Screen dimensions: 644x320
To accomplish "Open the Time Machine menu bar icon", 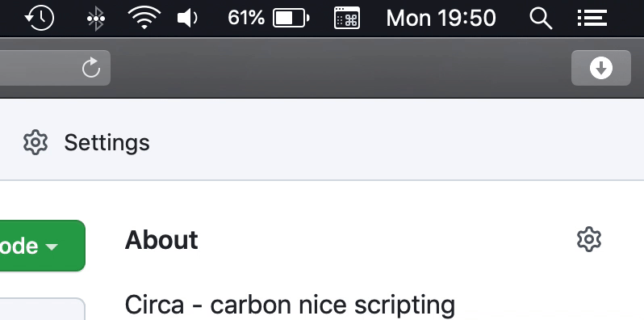I will coord(40,18).
